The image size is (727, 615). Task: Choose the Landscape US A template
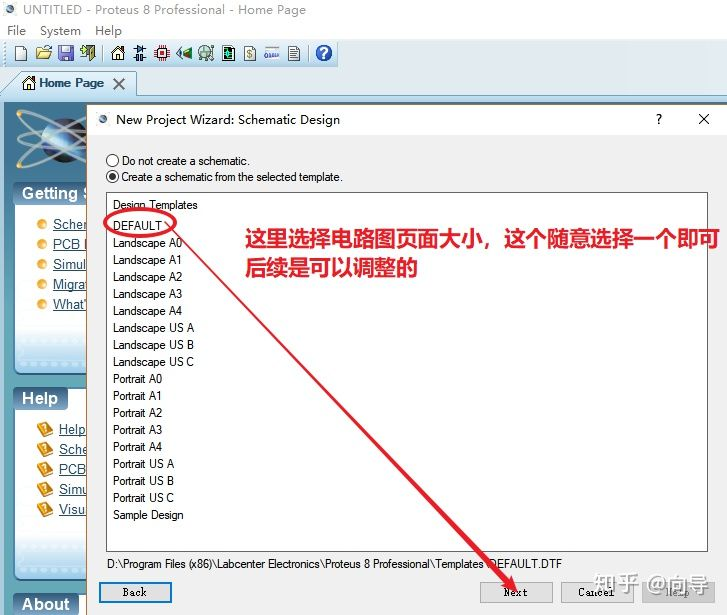[153, 328]
